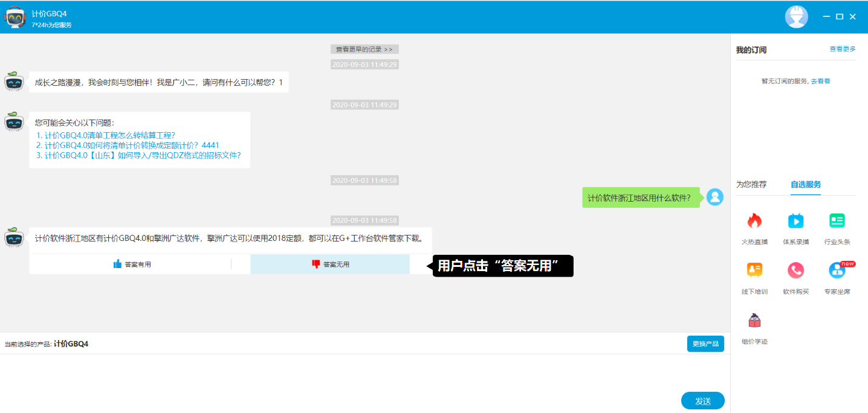This screenshot has height=413, width=868.
Task: Mark answer as useless (答案无用)
Action: tap(330, 264)
